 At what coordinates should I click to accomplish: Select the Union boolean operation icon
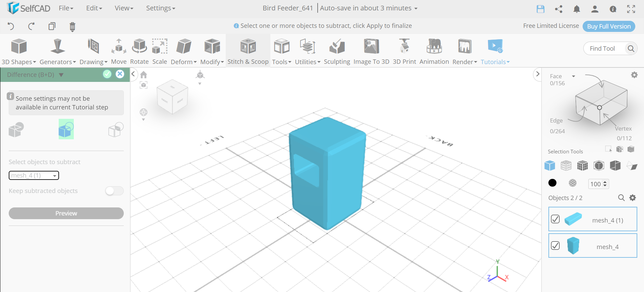coord(16,130)
